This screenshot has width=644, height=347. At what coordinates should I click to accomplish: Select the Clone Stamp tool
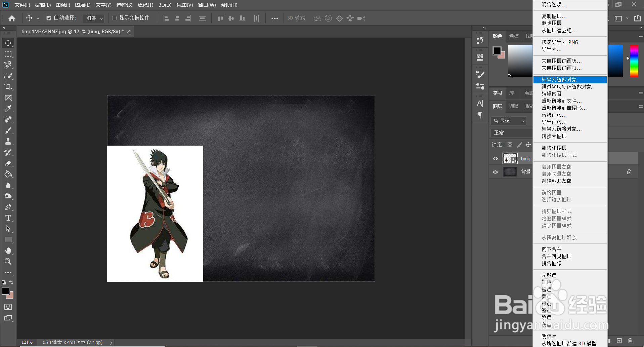8,141
